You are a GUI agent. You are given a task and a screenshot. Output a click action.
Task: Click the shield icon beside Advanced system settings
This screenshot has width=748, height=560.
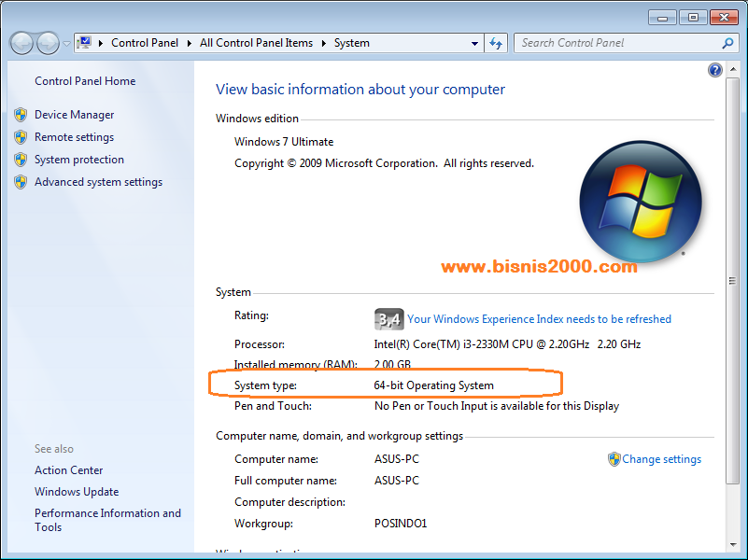(x=21, y=181)
